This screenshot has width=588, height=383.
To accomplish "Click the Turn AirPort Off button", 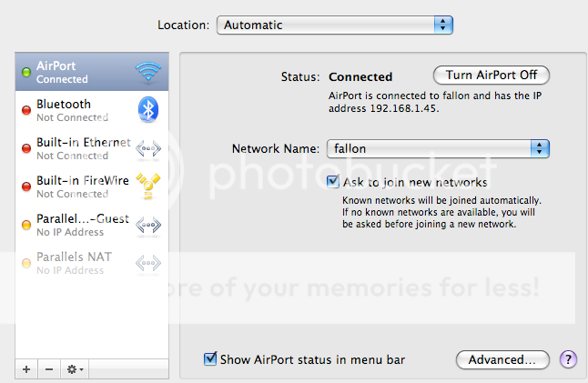I will (492, 76).
